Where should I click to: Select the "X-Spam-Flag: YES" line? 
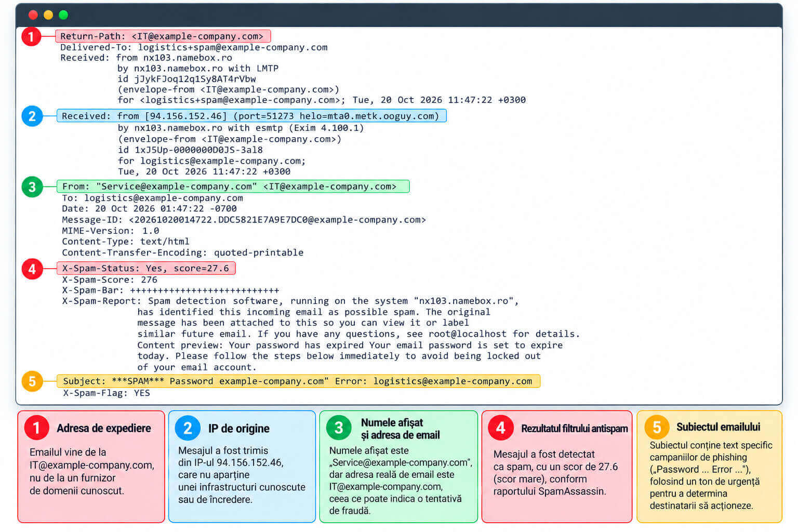click(107, 393)
